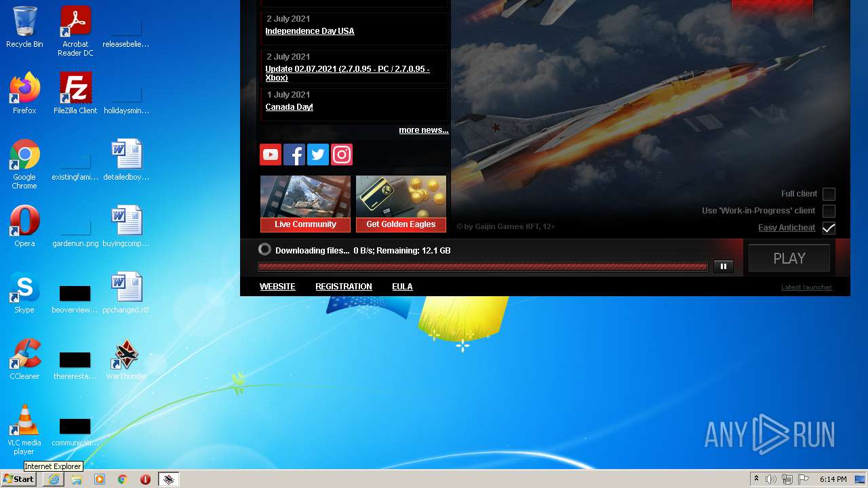The height and width of the screenshot is (488, 868).
Task: Open the Independence Day USA news
Action: click(x=310, y=31)
